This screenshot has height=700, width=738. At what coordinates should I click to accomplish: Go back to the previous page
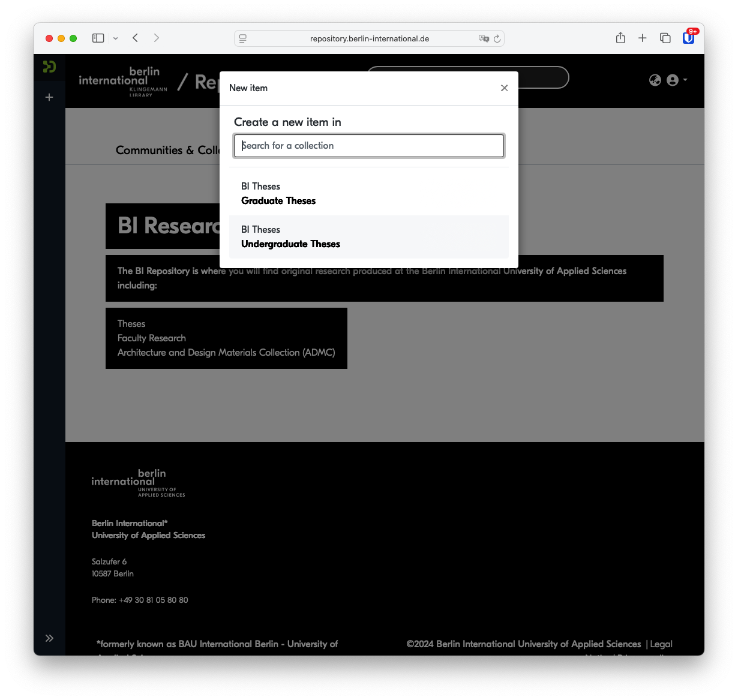tap(136, 38)
